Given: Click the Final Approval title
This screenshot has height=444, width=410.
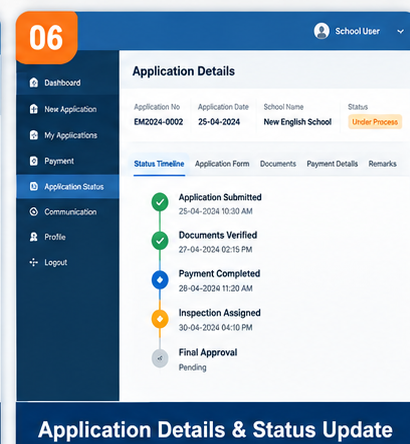Looking at the screenshot, I should pos(208,352).
